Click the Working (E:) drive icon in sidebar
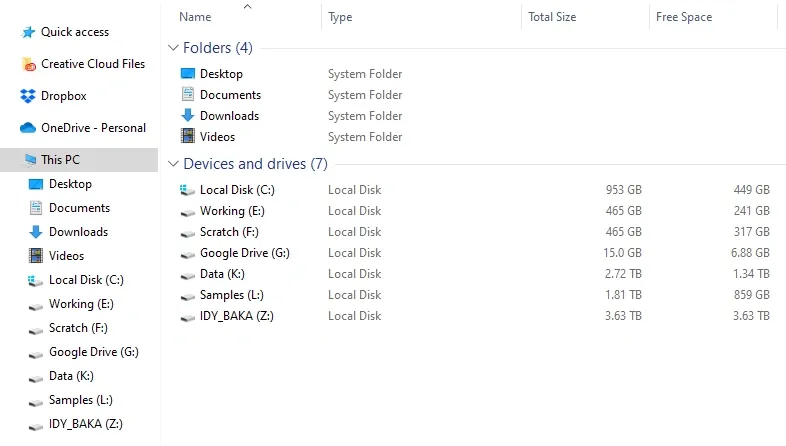 (36, 306)
